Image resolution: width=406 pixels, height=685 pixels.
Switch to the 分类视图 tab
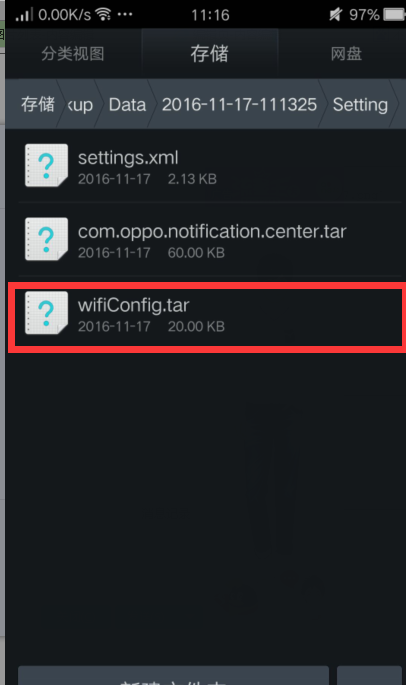tap(73, 54)
